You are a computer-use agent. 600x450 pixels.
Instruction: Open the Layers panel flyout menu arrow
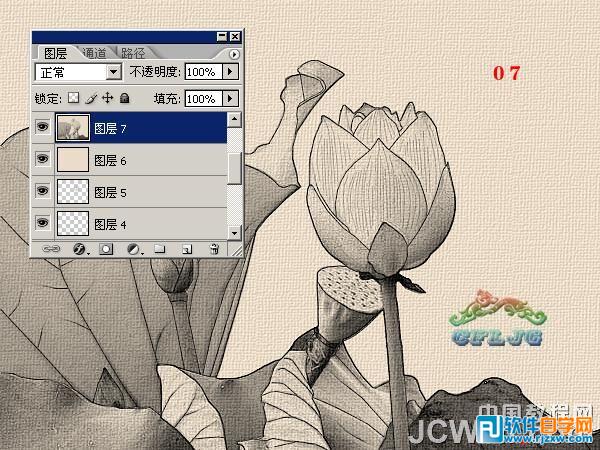pos(234,54)
